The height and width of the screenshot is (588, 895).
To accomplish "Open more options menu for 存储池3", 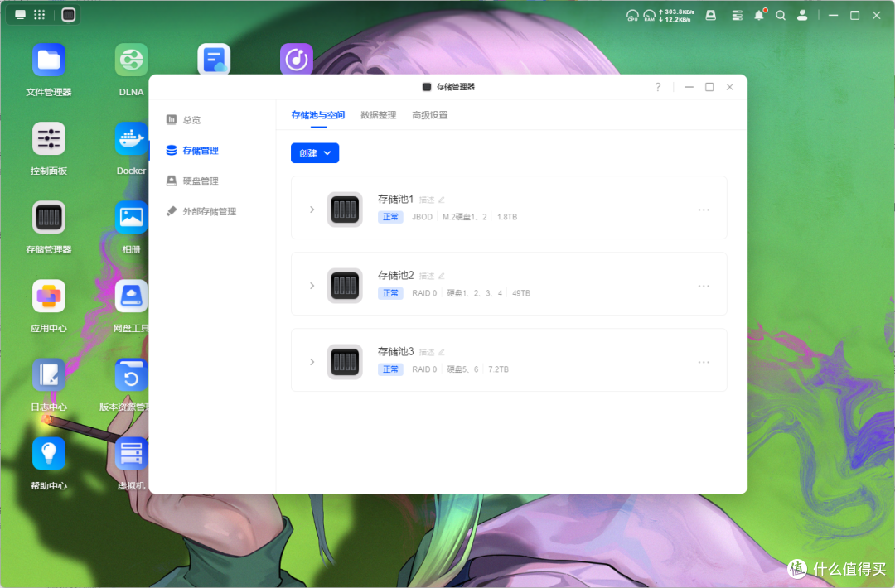I will point(704,362).
